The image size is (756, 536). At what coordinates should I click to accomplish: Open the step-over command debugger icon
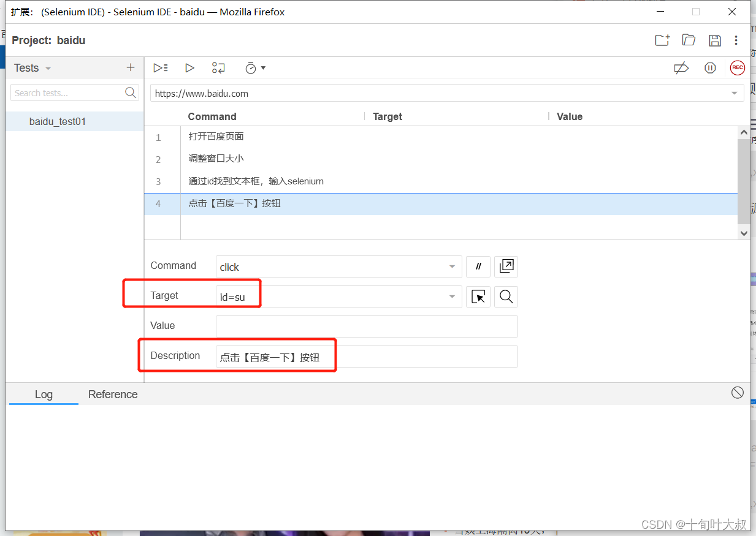tap(218, 68)
